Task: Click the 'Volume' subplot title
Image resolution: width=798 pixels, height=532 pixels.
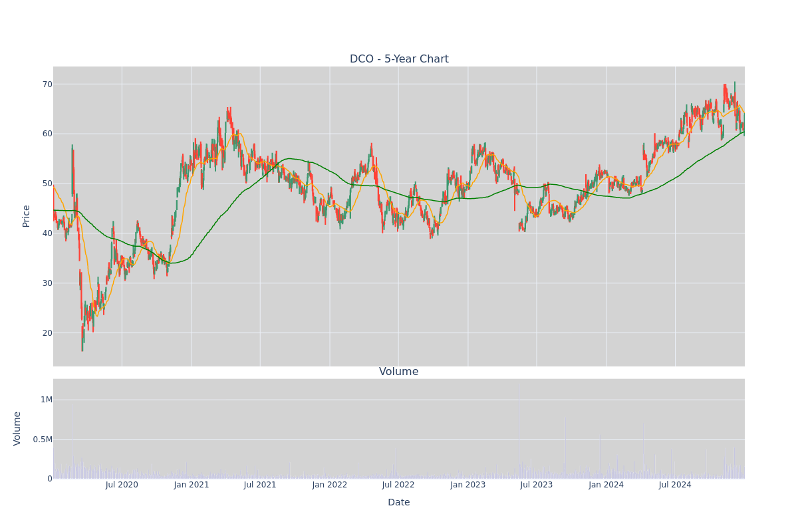Action: click(x=399, y=372)
